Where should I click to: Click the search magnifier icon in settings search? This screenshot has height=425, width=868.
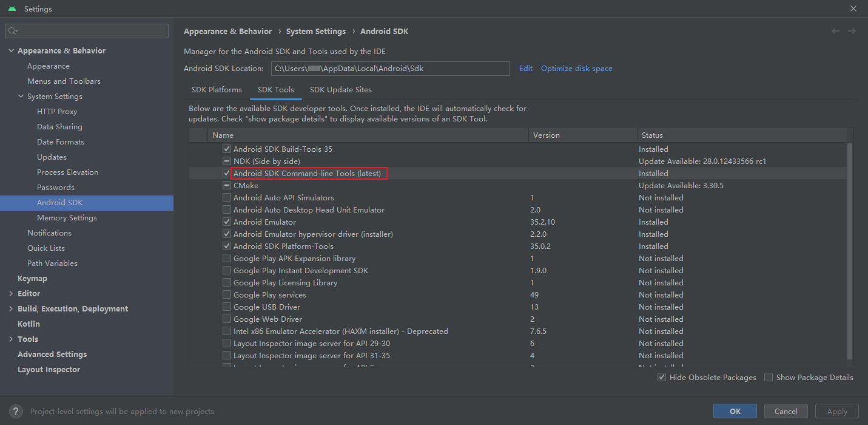[x=13, y=31]
